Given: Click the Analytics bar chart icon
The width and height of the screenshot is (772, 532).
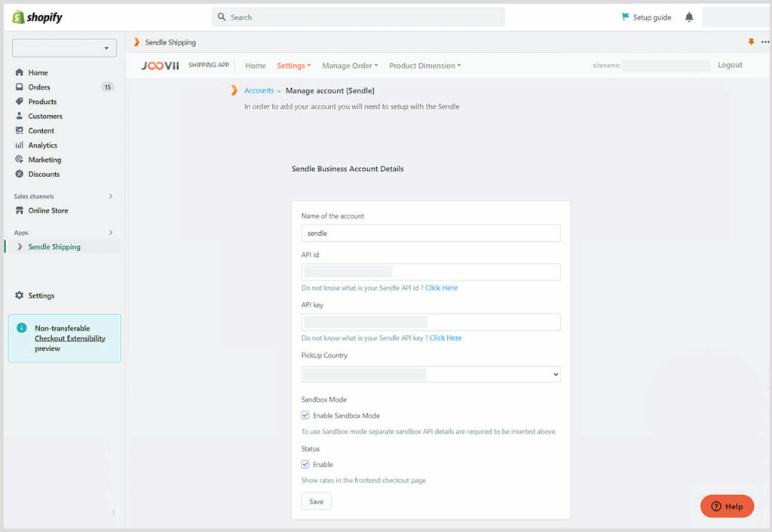Looking at the screenshot, I should click(19, 145).
